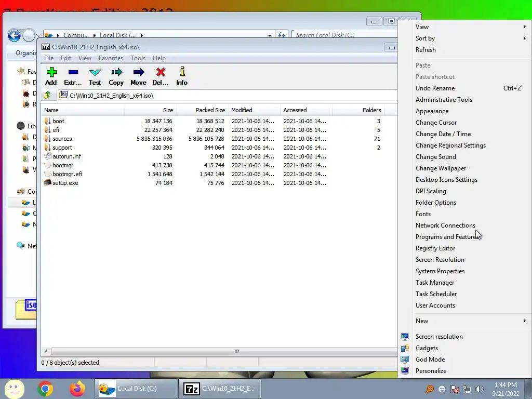Click the Explorer refresh arrows icon
Image resolution: width=532 pixels, height=399 pixels.
281,35
